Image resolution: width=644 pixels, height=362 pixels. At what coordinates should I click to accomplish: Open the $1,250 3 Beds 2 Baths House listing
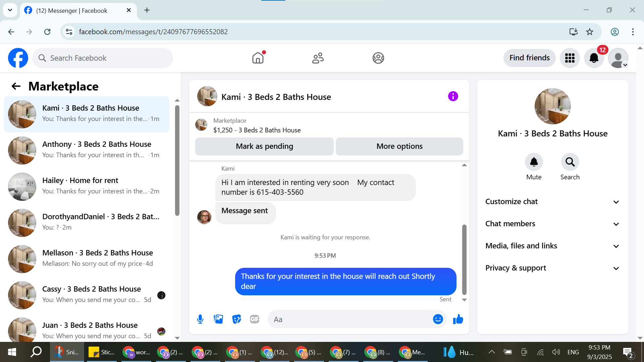click(257, 130)
